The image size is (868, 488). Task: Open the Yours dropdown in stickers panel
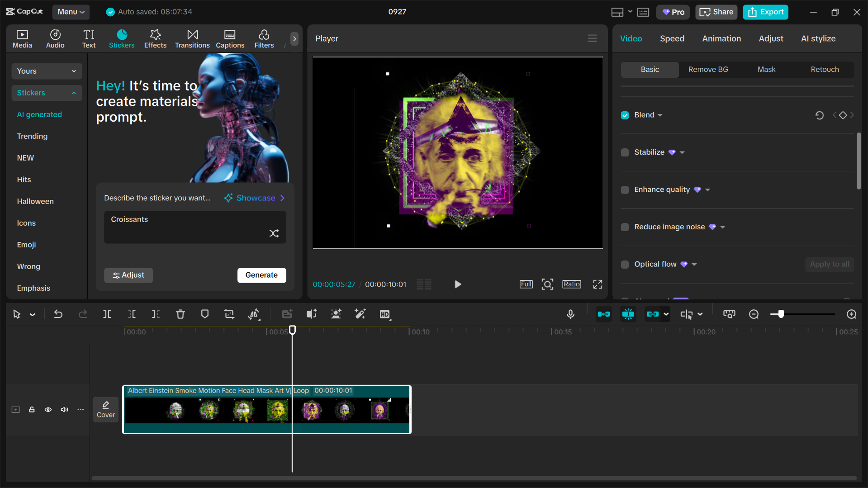tap(46, 71)
